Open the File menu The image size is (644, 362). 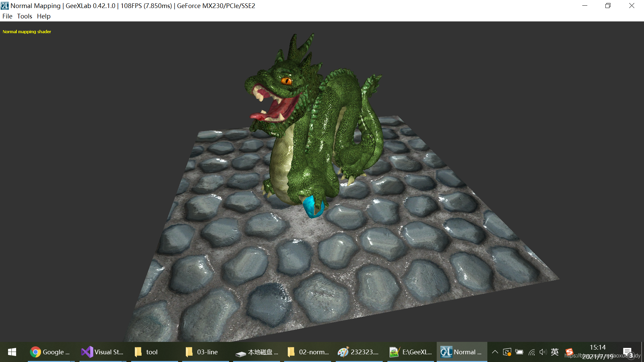pyautogui.click(x=7, y=16)
